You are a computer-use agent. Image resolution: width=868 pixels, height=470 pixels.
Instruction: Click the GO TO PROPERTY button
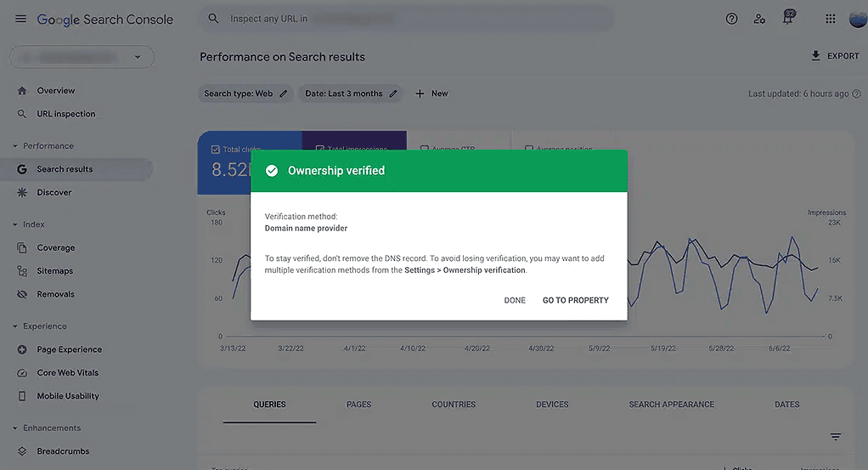[x=575, y=300]
